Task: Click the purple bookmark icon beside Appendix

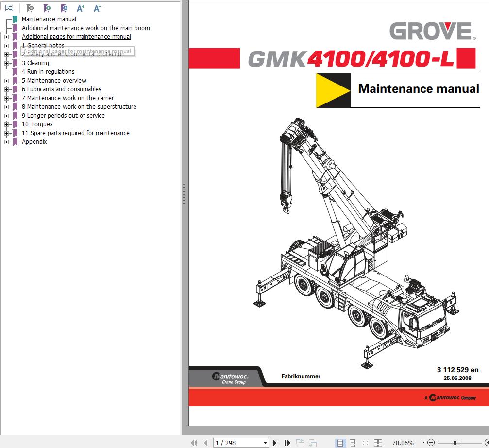Action: pos(15,141)
